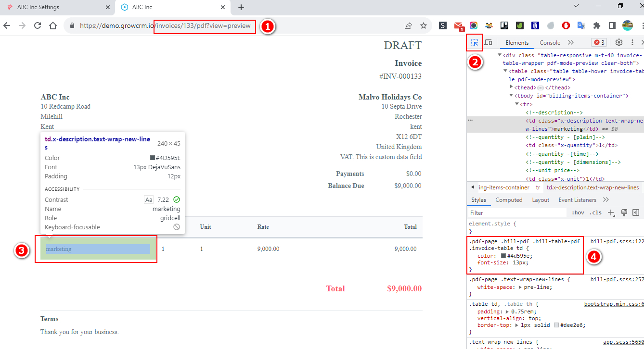The height and width of the screenshot is (349, 644).
Task: Click the #4d595e color swatch
Action: pos(503,256)
